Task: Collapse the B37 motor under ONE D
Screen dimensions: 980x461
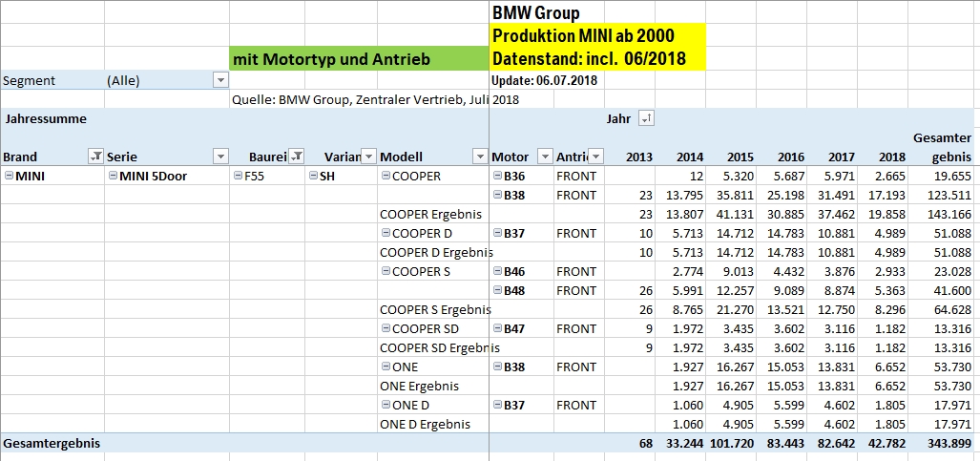Action: [x=497, y=405]
